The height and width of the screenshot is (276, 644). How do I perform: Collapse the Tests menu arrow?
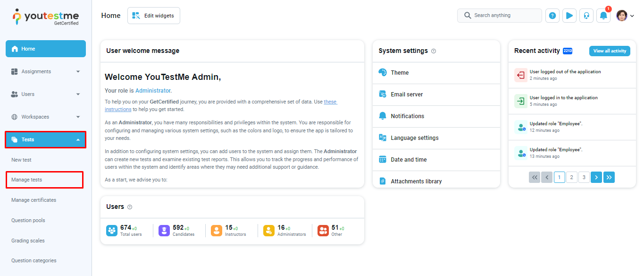point(78,139)
